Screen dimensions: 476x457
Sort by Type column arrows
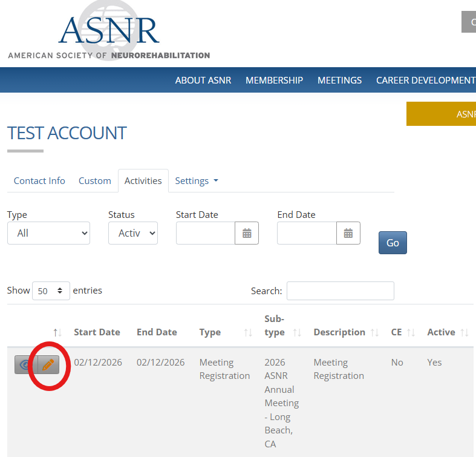248,332
